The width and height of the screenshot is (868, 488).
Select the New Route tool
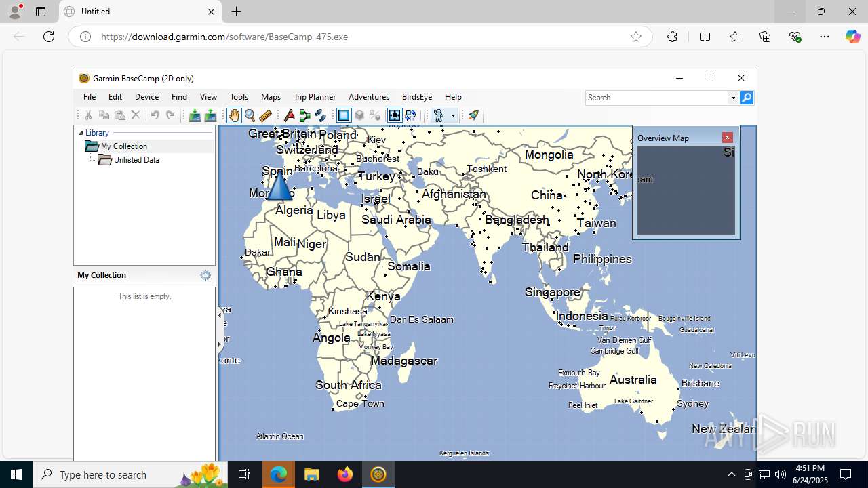click(305, 115)
